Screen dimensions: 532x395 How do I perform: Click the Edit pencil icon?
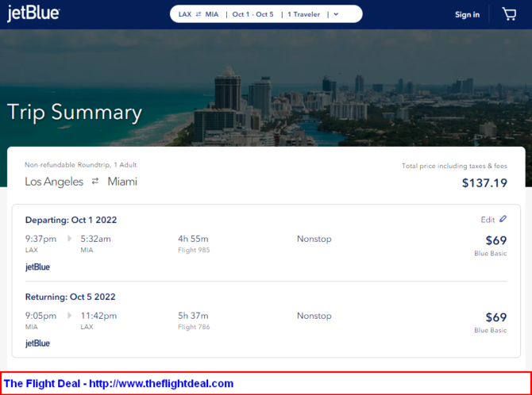point(503,219)
